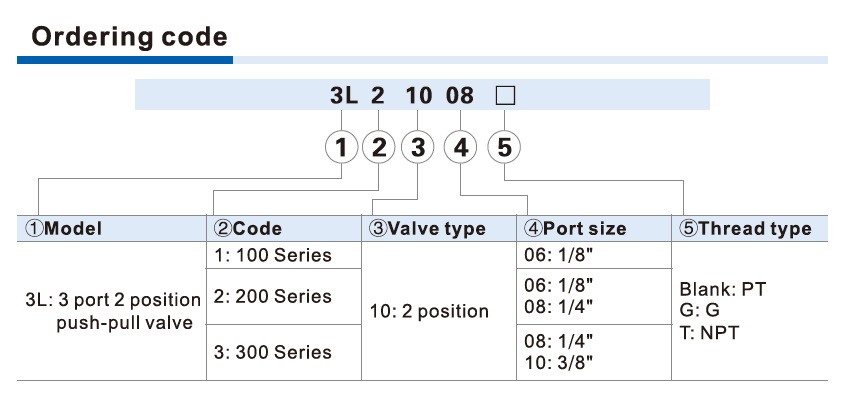Select the large circled number 3 marker
The width and height of the screenshot is (863, 420).
417,148
